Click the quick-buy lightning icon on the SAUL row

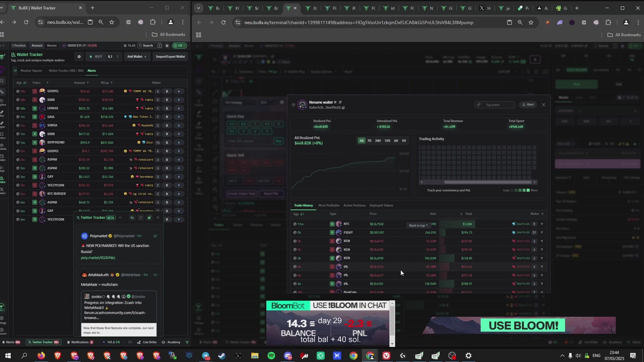coord(179,117)
